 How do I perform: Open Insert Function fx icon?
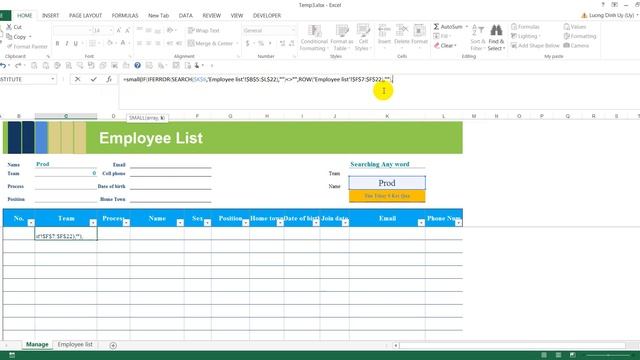[x=109, y=79]
